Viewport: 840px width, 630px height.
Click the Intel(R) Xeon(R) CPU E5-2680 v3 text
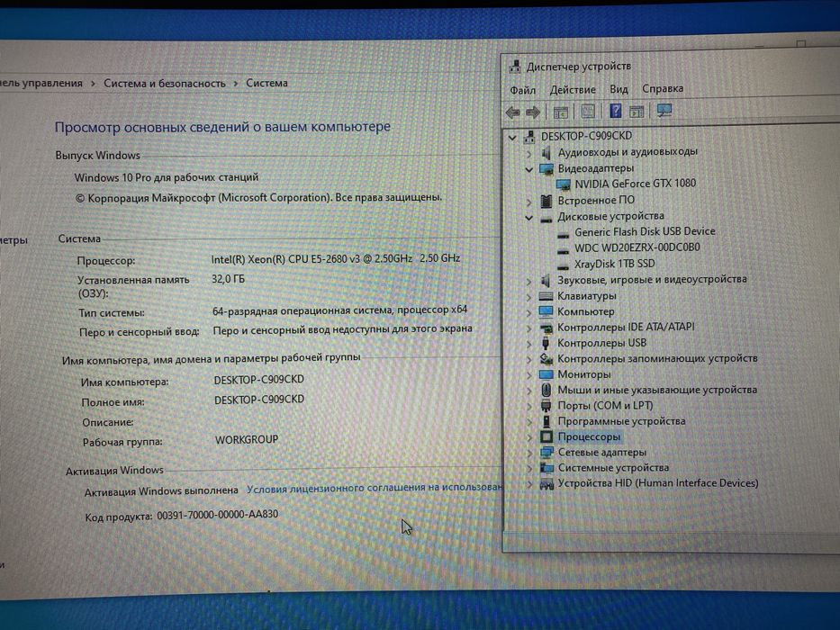(335, 259)
